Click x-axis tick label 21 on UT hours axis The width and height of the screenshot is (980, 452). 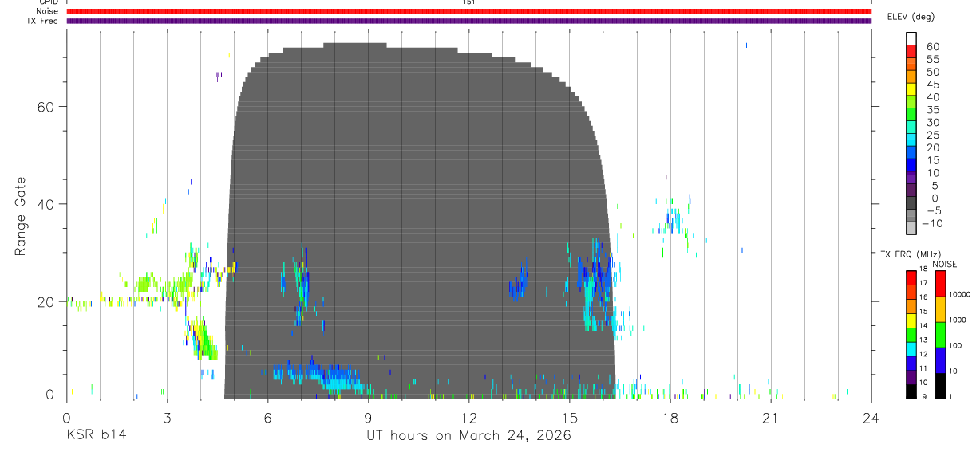tap(770, 418)
